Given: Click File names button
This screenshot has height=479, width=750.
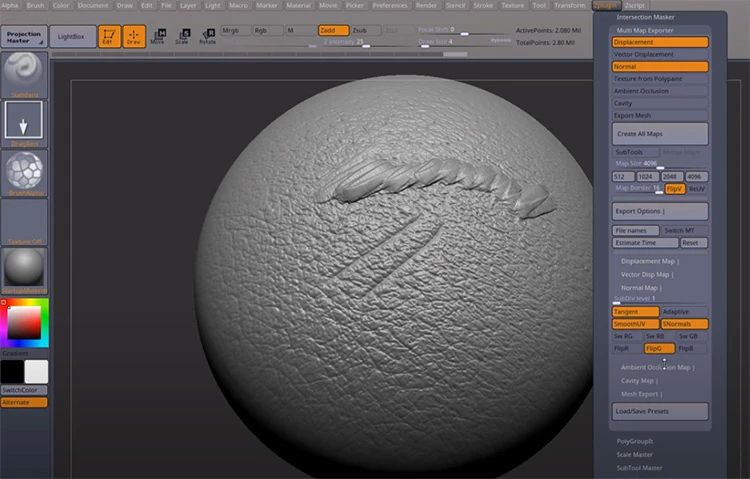Looking at the screenshot, I should pos(636,231).
